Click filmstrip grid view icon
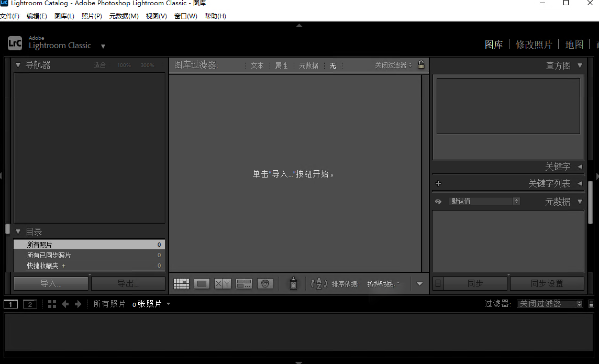The height and width of the screenshot is (364, 599). (x=52, y=304)
